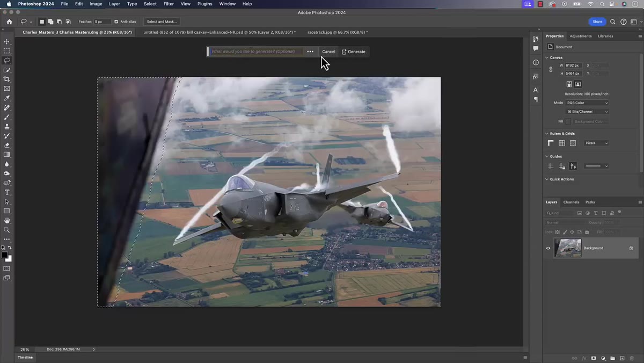Create a new group folder
The height and width of the screenshot is (363, 644).
click(x=612, y=358)
